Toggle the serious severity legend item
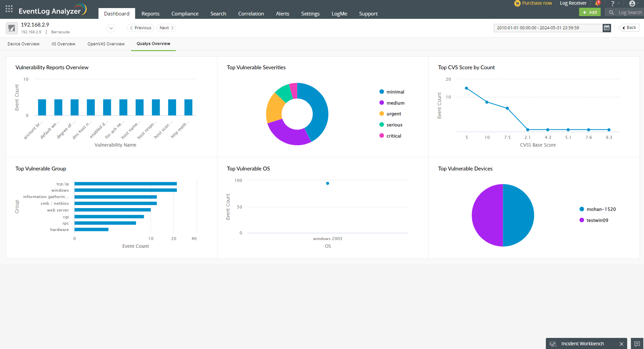Screen dimensions: 644x349 pyautogui.click(x=391, y=125)
